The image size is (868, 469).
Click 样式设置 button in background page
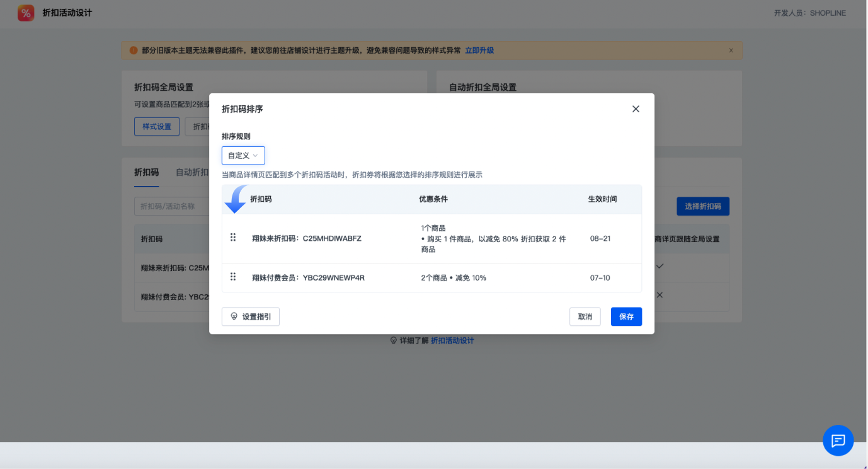click(x=157, y=126)
